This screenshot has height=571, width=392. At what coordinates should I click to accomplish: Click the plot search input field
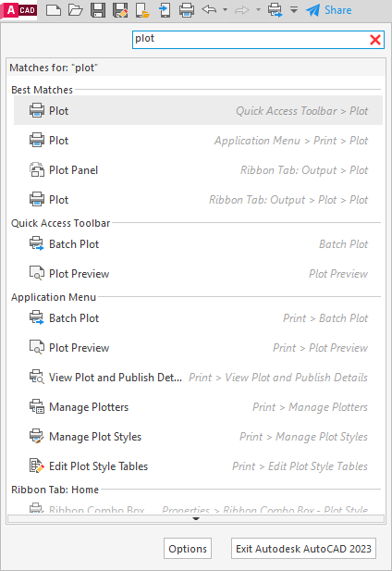click(251, 39)
